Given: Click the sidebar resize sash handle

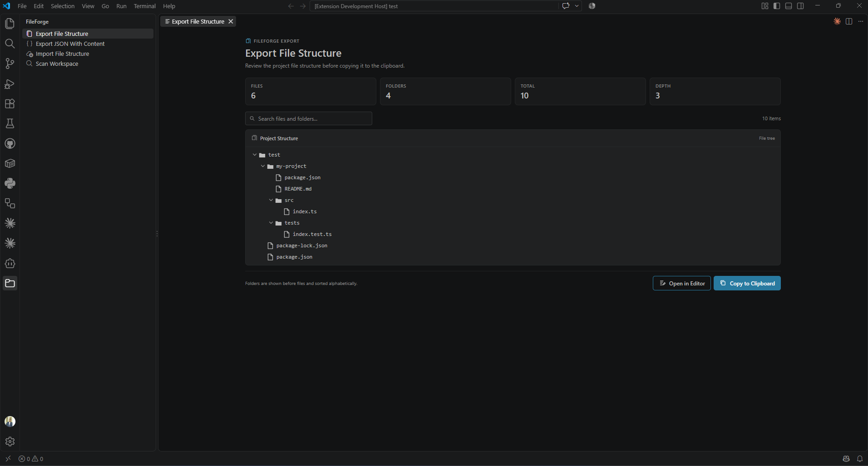Looking at the screenshot, I should click(x=157, y=234).
